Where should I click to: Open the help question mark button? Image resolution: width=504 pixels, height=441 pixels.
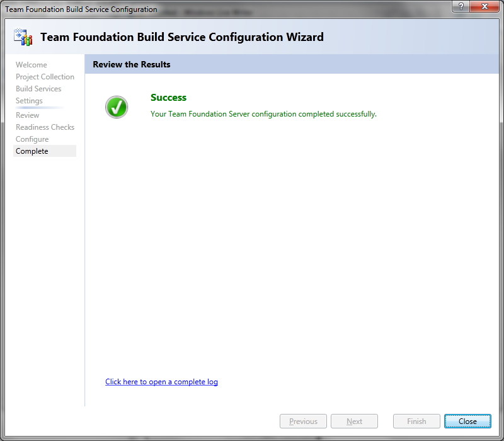click(461, 6)
